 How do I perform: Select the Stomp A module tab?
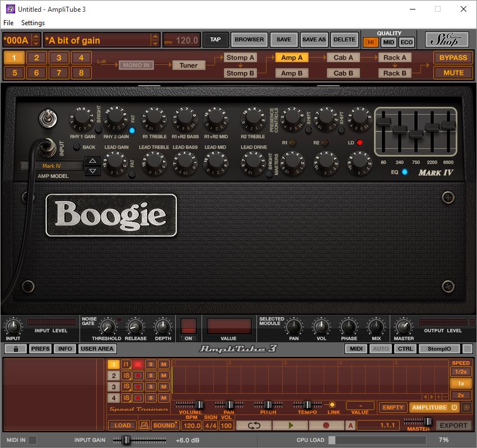tap(240, 58)
